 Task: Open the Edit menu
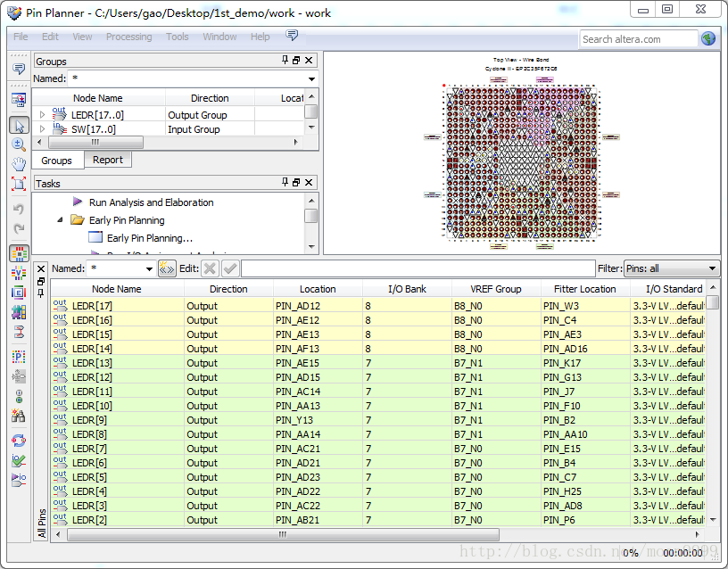[x=50, y=37]
